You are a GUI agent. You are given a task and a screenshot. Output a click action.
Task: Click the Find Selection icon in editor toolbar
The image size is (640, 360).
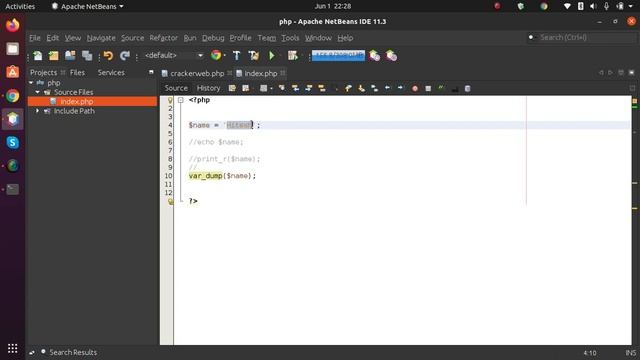click(282, 88)
